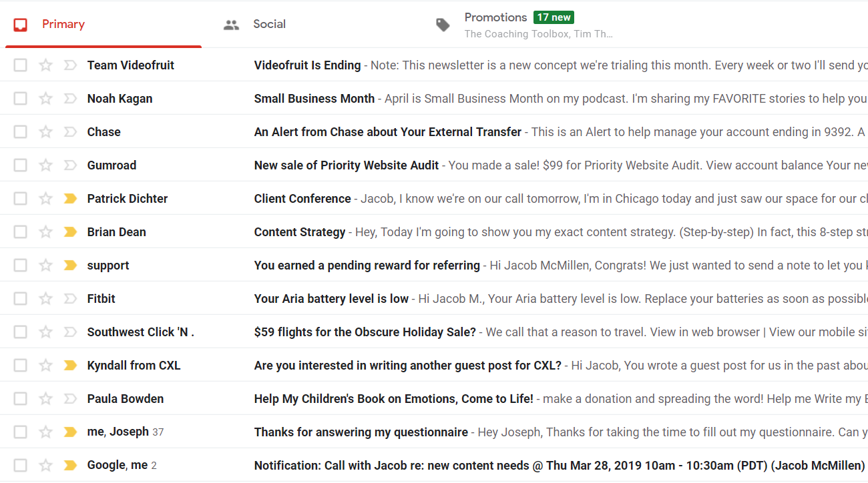Select the Patrick Dichter email checkbox
The image size is (868, 483).
tap(21, 198)
